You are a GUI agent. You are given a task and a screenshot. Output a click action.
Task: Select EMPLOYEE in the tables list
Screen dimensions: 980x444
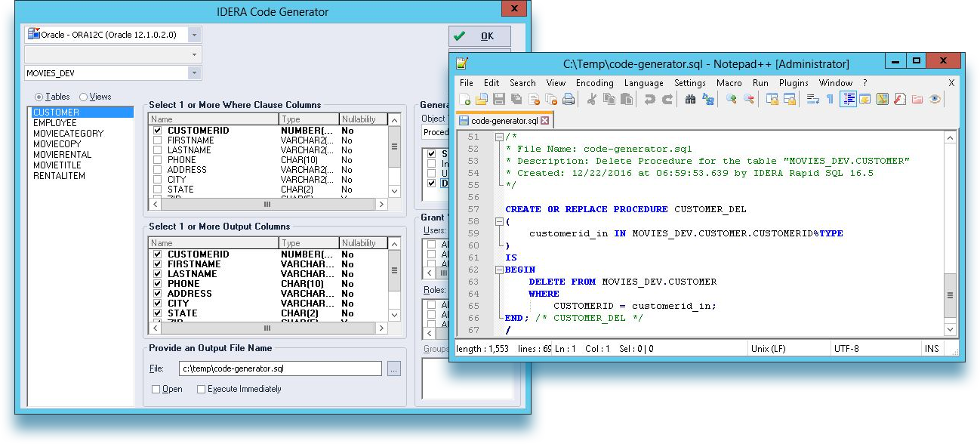[x=54, y=122]
